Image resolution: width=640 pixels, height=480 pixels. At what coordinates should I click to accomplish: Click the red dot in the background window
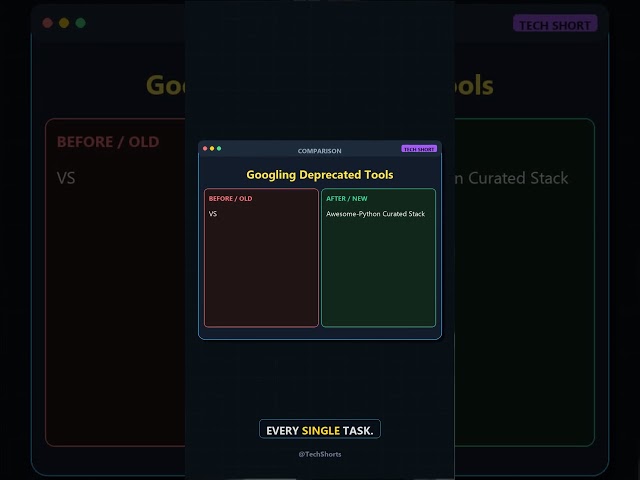pyautogui.click(x=47, y=23)
